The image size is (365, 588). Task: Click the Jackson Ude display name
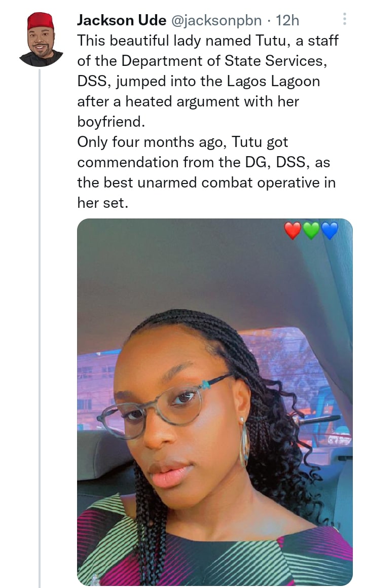[x=122, y=20]
